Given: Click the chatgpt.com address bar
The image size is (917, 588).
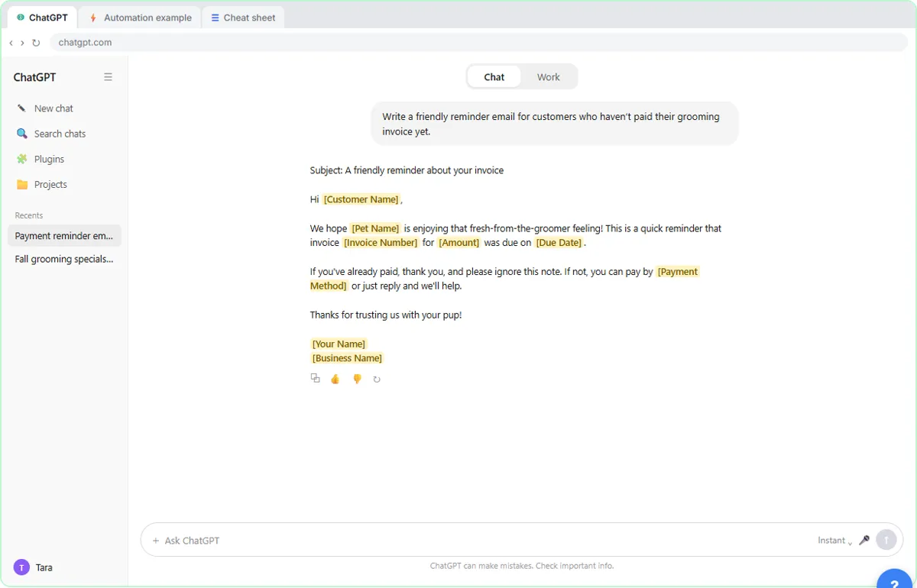Looking at the screenshot, I should (479, 43).
